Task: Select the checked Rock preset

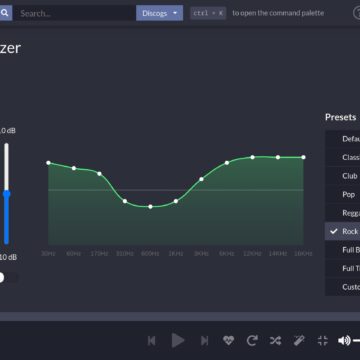Action: pos(342,231)
